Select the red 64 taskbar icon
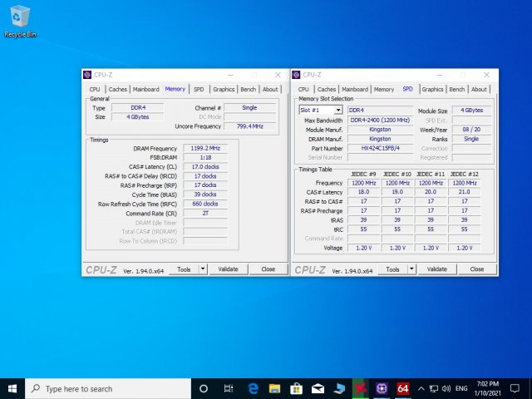Viewport: 532px width, 399px height. tap(402, 389)
